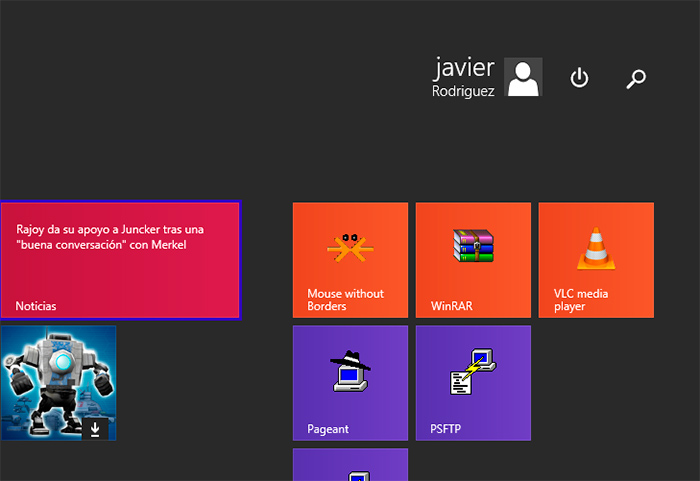Launch the Pageant tile

coord(350,383)
